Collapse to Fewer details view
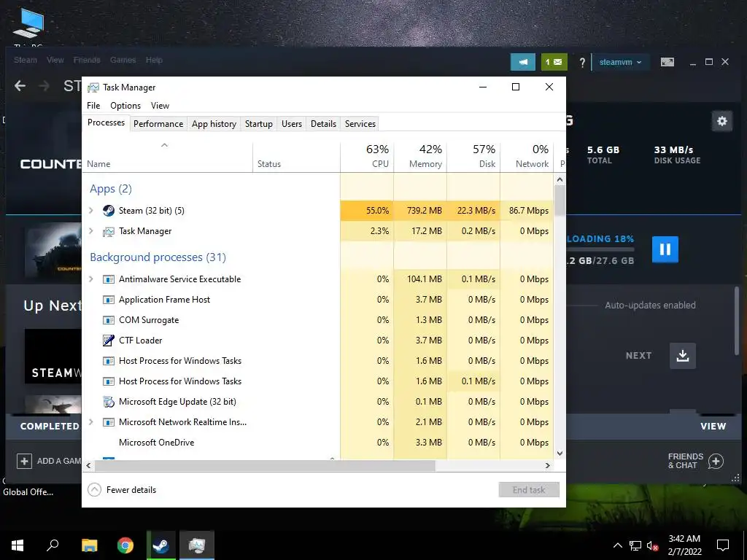Screen dimensions: 747x560 tap(123, 490)
